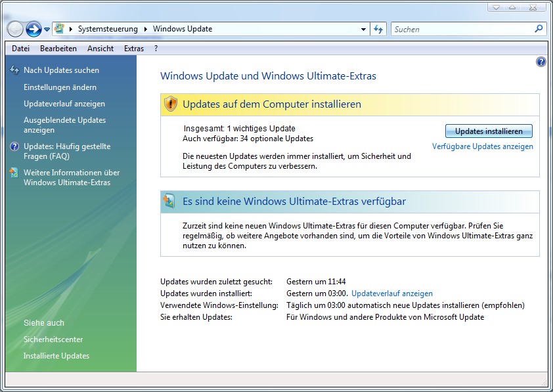Open the Ansicht menu
553x392 pixels.
coord(100,49)
